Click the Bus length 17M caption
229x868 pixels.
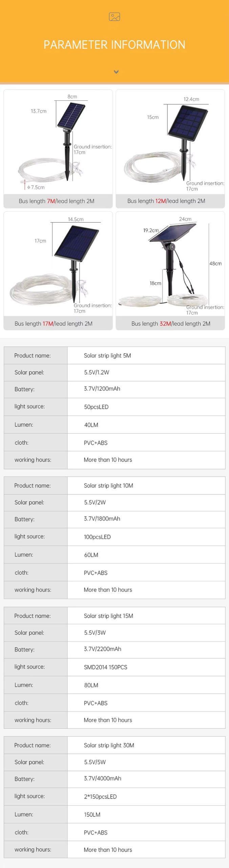(54, 323)
